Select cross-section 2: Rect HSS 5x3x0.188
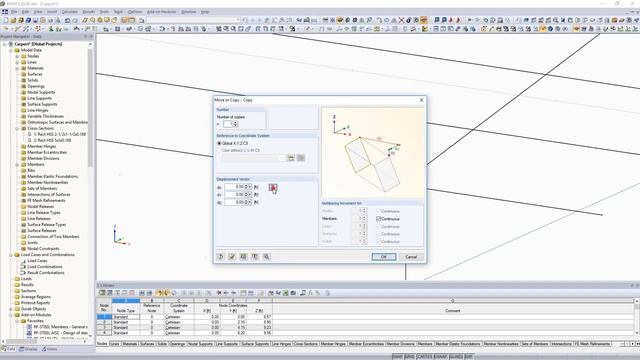640x360 pixels. tap(52, 140)
